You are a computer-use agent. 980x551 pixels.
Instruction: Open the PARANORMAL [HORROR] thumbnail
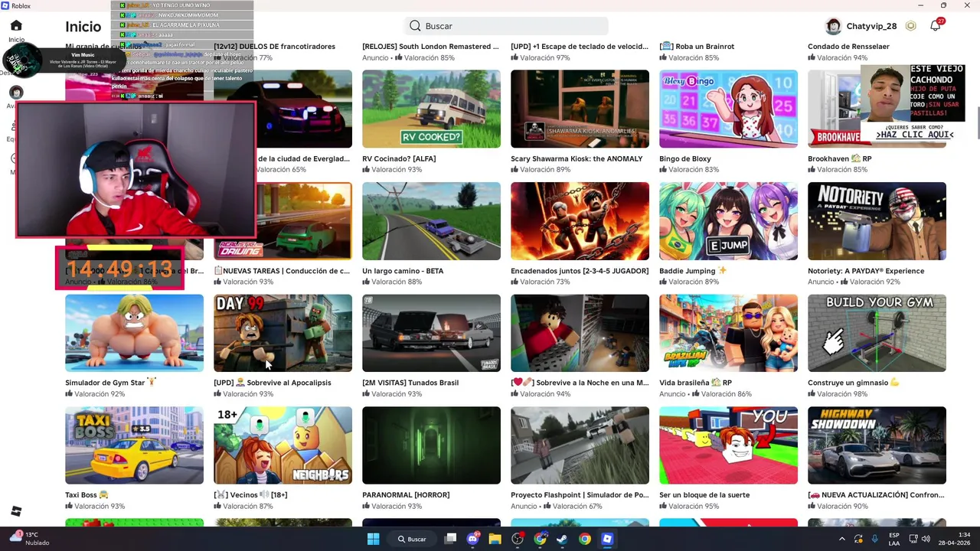pyautogui.click(x=431, y=445)
